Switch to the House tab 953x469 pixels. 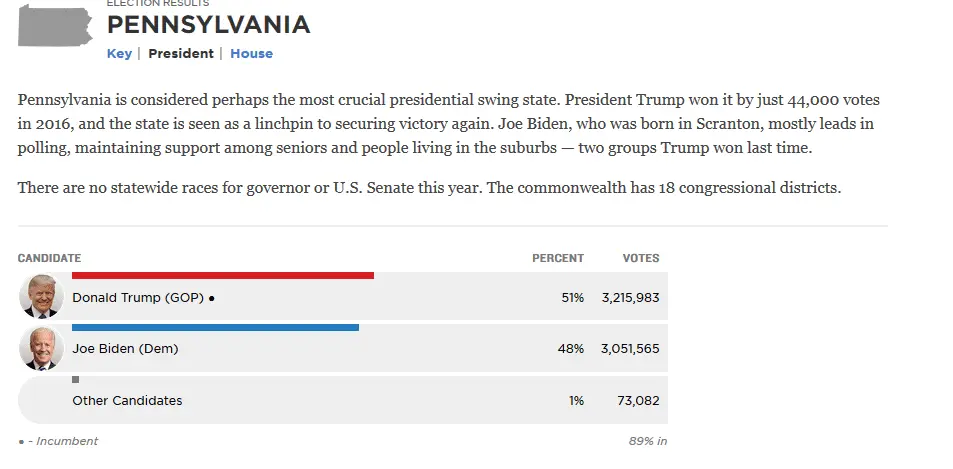point(251,54)
